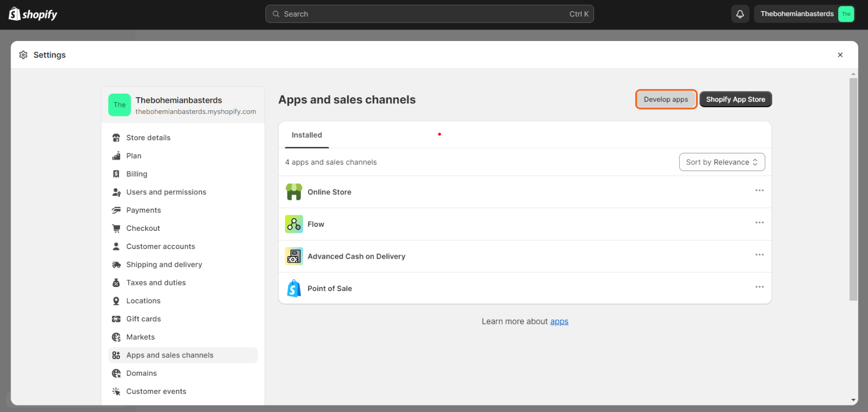Image resolution: width=868 pixels, height=412 pixels.
Task: Click the Markets globe icon
Action: (x=116, y=337)
